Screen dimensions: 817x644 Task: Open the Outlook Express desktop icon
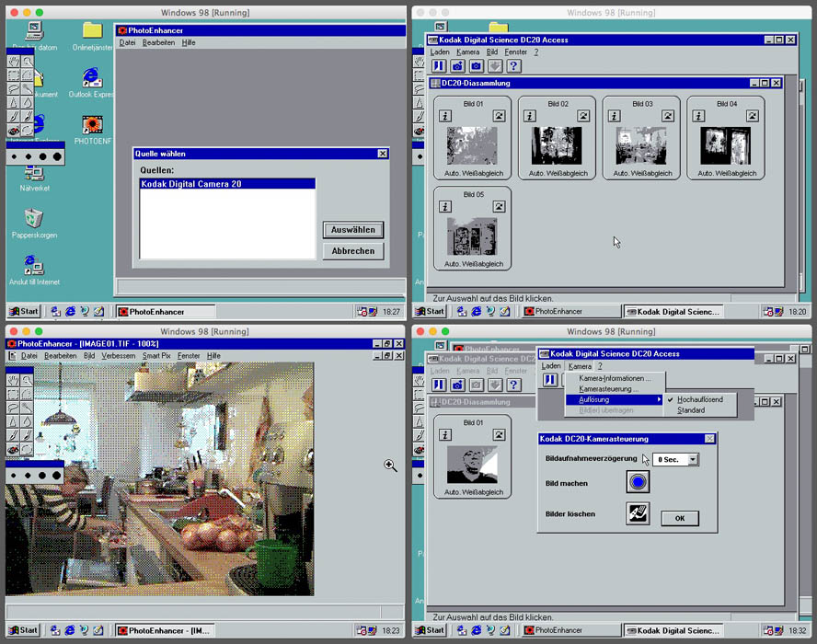92,84
